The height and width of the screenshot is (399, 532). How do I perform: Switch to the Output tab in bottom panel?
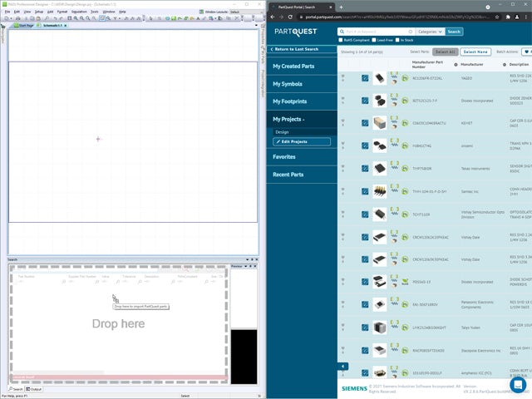[34, 389]
